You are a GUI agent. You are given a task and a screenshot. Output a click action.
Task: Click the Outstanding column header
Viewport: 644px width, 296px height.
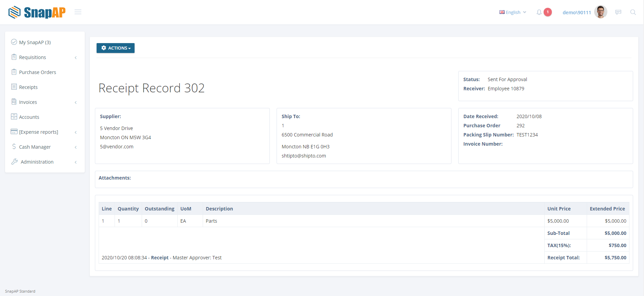(160, 209)
